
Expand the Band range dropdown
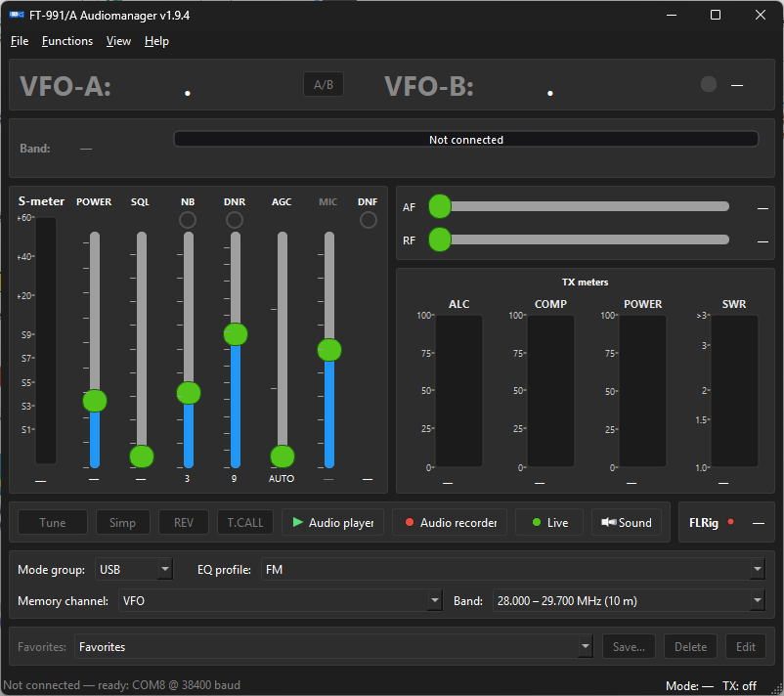point(758,600)
